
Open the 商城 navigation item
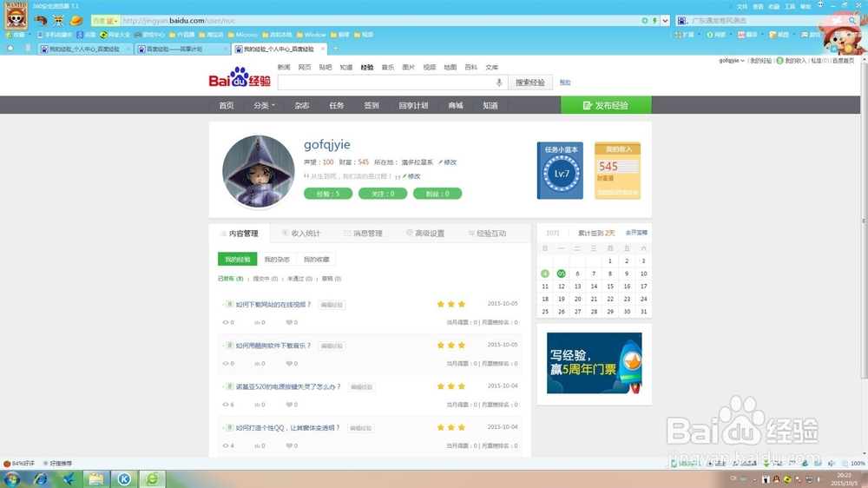pos(456,105)
